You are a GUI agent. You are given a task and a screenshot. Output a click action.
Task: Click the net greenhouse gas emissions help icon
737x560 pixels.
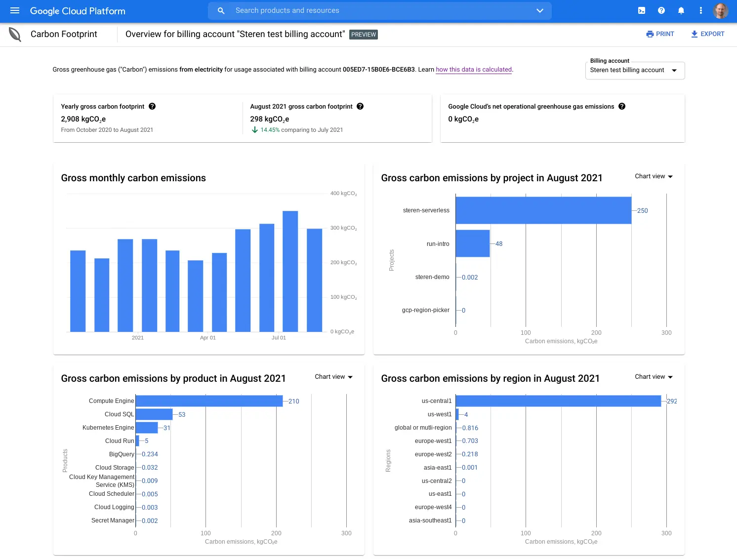621,106
